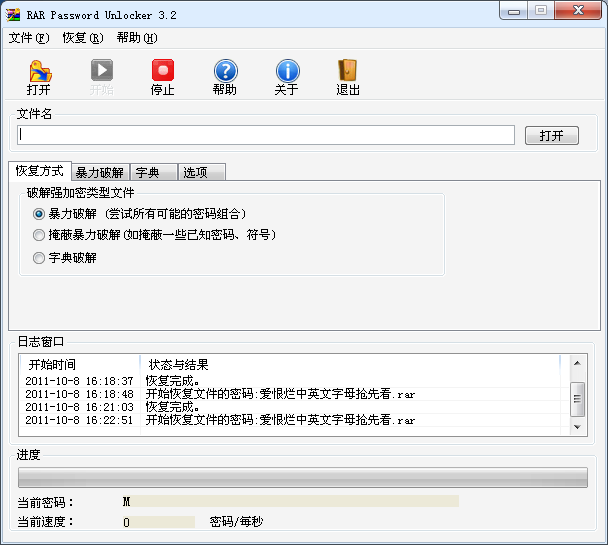Click the log window scroll up arrow
Viewport: 608px width, 545px height.
click(x=577, y=363)
